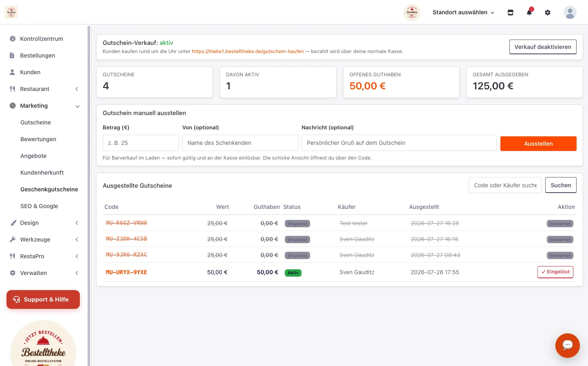Open the Bewertungen submenu item
588x366 pixels.
point(38,139)
